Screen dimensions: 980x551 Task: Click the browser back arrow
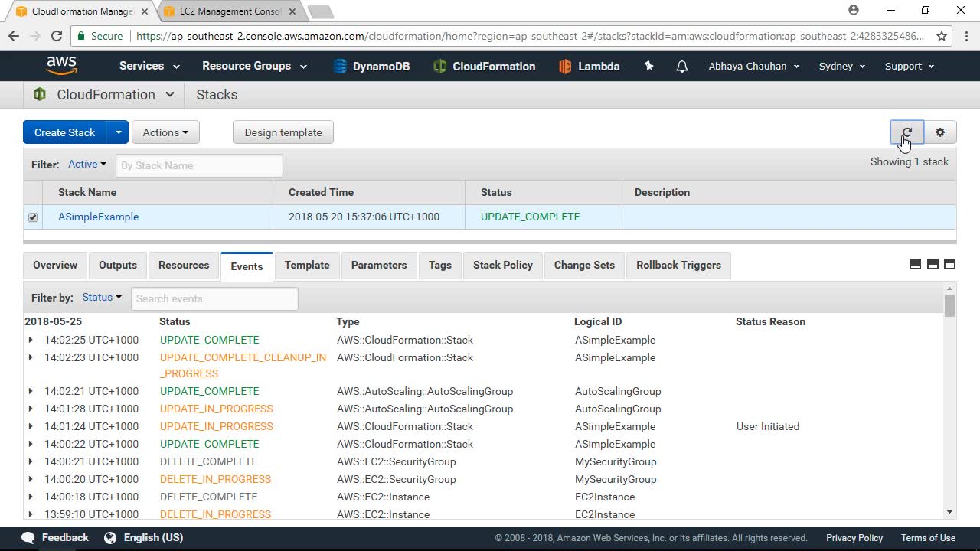click(x=14, y=36)
